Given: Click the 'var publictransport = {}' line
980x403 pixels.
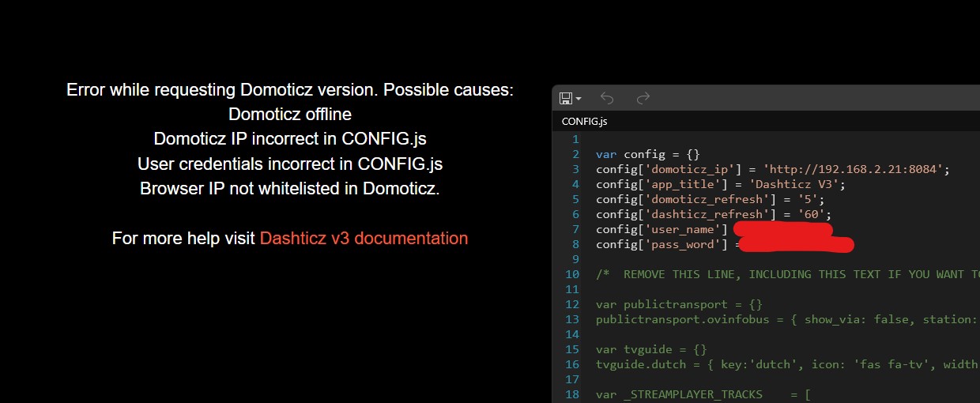Looking at the screenshot, I should coord(679,304).
